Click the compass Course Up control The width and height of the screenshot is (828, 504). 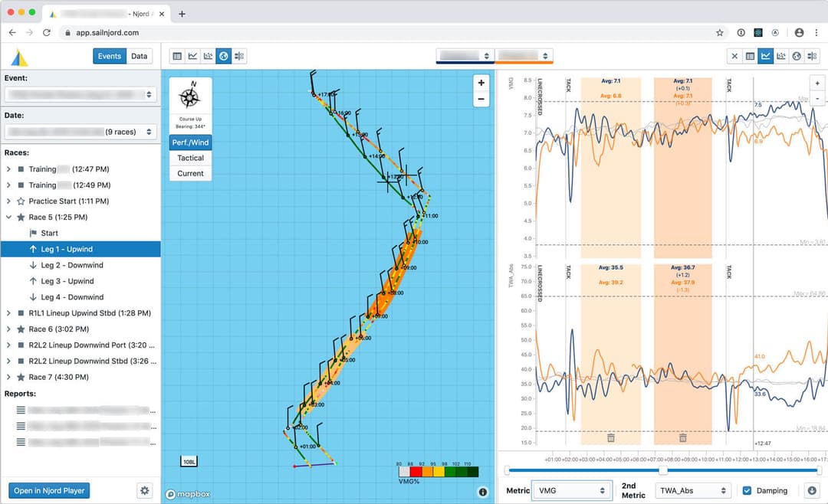coord(190,104)
